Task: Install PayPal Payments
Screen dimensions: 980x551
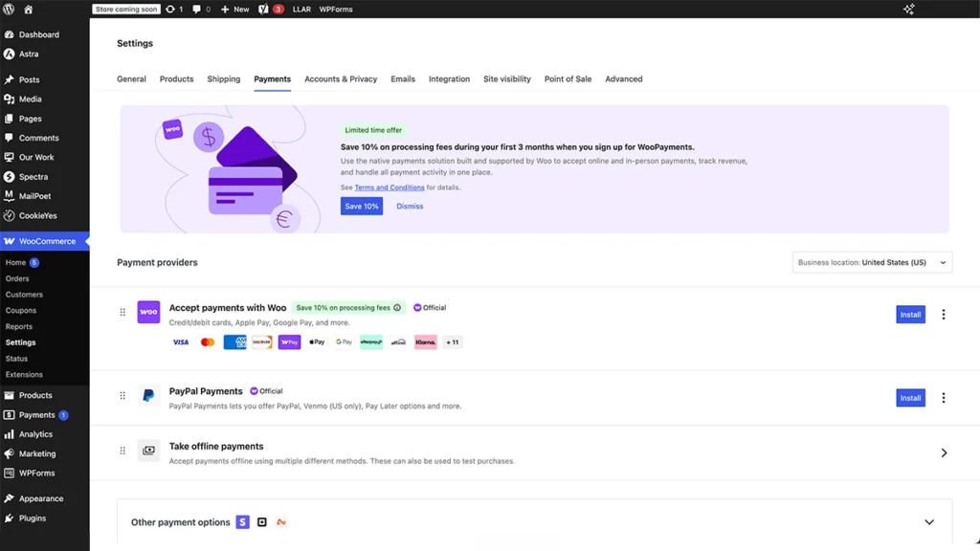Action: tap(911, 398)
